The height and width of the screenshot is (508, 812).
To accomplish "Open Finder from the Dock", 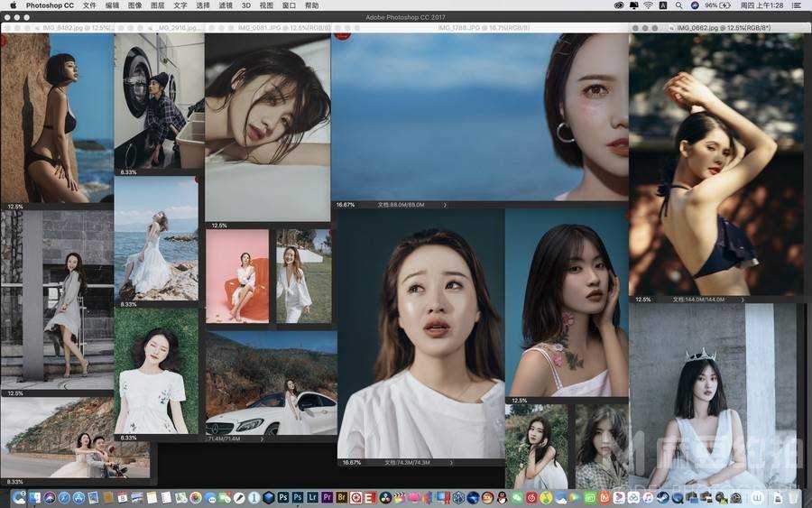I will (x=34, y=498).
